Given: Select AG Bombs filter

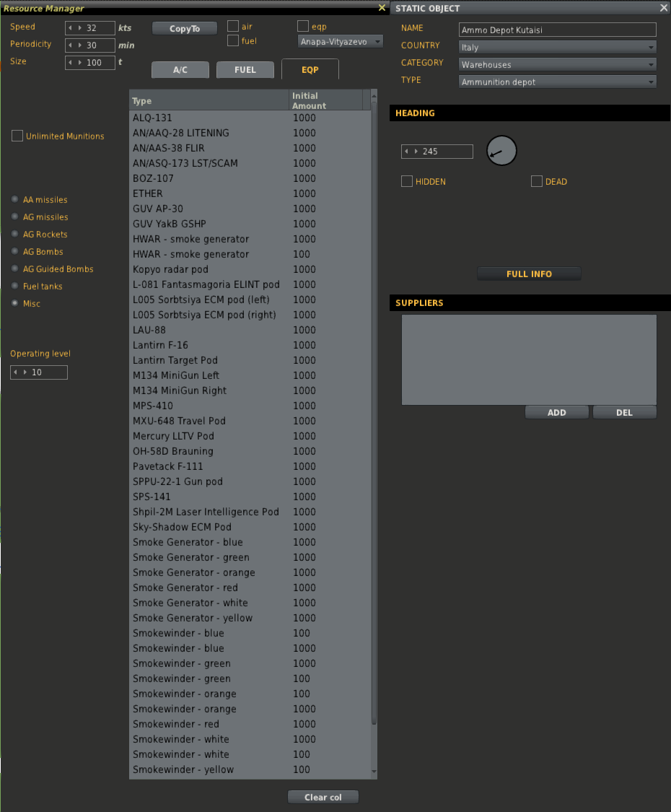Looking at the screenshot, I should [14, 251].
